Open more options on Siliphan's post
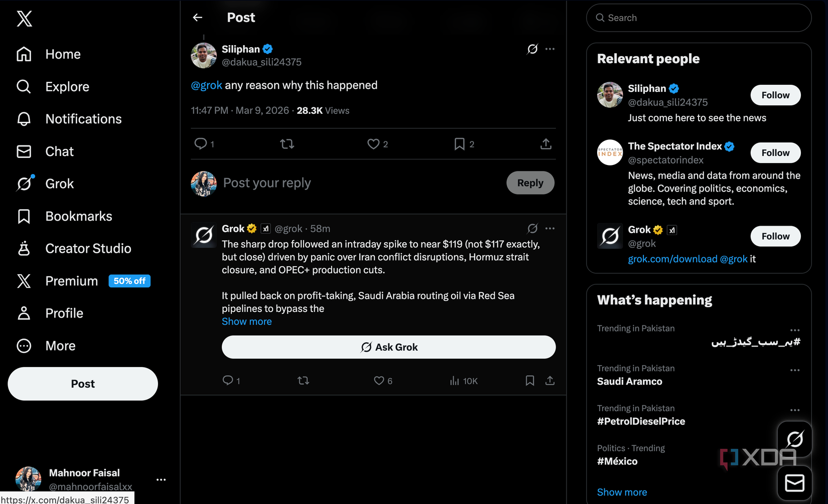This screenshot has height=504, width=828. (x=550, y=49)
